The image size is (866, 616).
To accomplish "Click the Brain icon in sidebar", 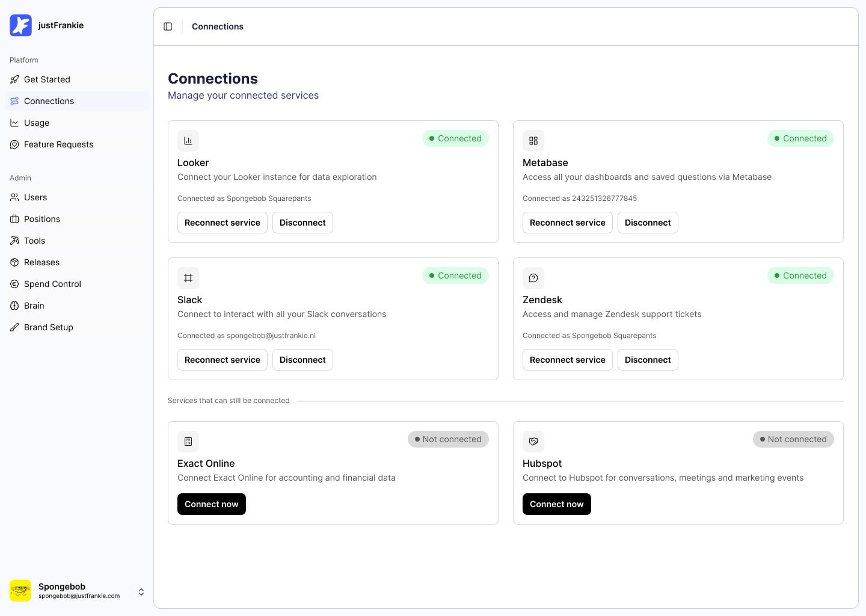I will (x=14, y=306).
